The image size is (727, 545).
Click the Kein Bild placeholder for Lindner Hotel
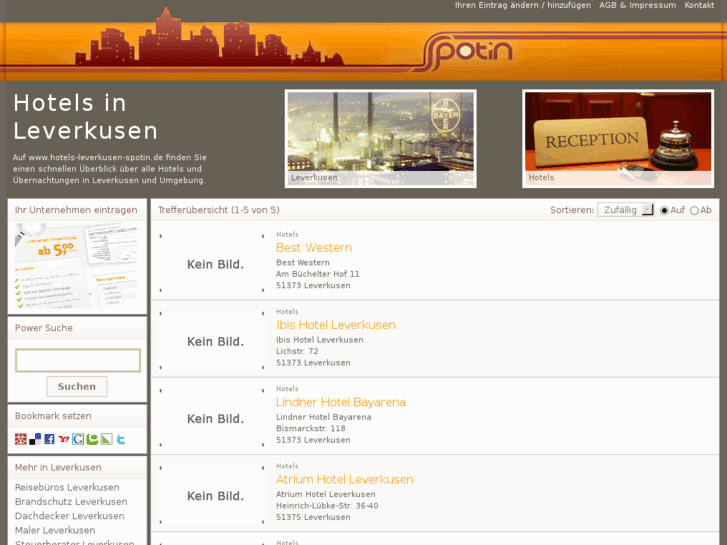click(212, 419)
